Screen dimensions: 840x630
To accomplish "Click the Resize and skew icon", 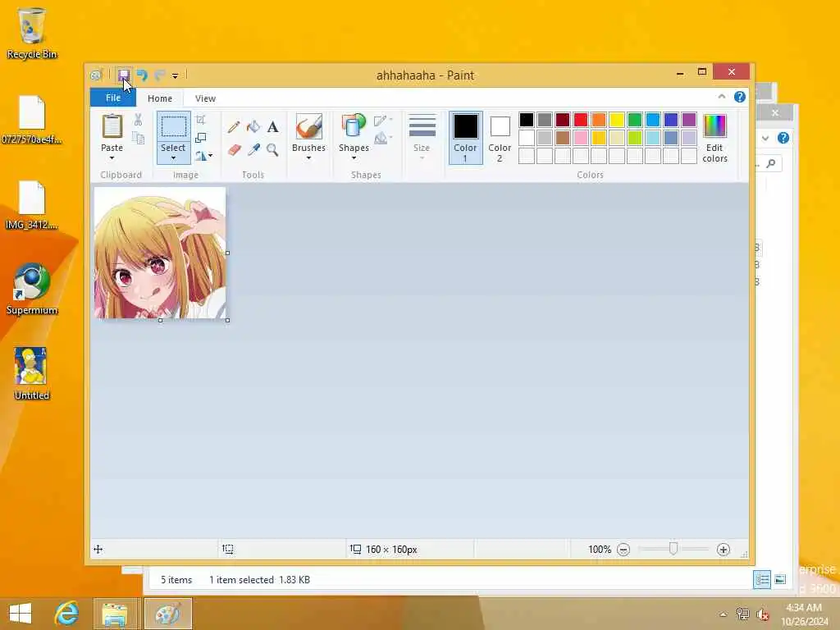I will coord(201,138).
